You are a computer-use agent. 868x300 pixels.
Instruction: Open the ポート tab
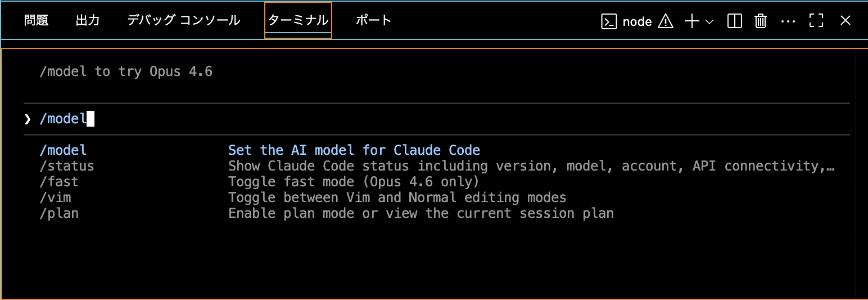click(373, 21)
